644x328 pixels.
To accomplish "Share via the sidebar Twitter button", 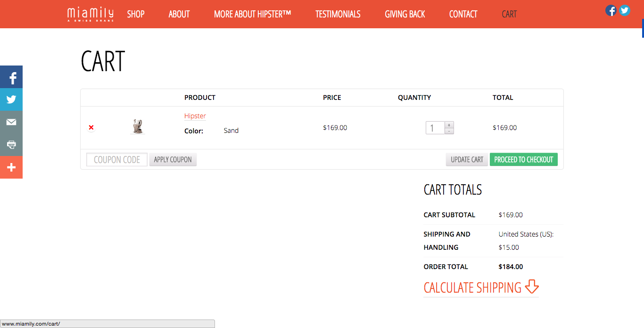I will point(11,99).
